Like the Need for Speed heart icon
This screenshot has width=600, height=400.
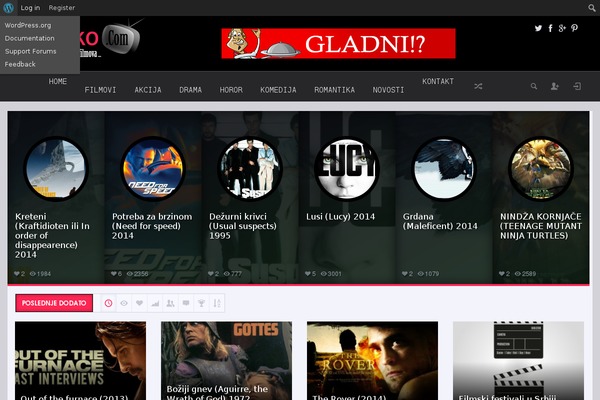click(114, 274)
